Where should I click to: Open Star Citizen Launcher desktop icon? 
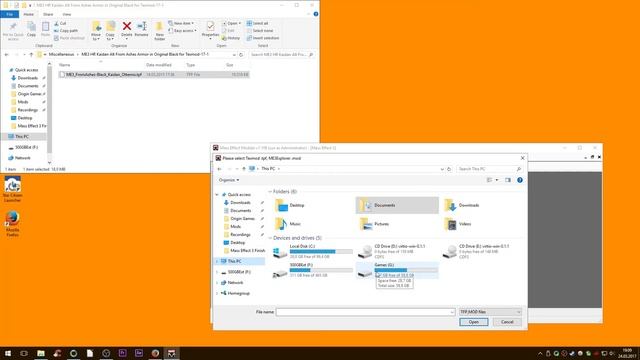tap(13, 189)
